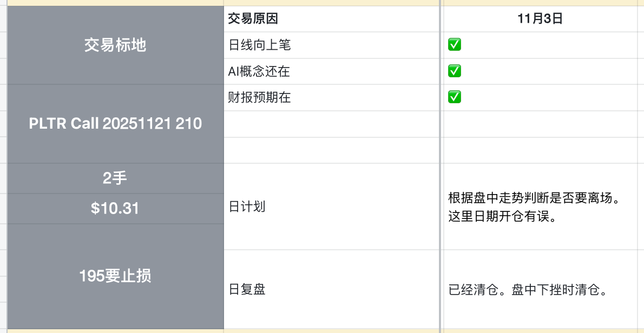Viewport: 644px width, 333px height.
Task: Click the empty cell below 财报预期在
Action: point(332,124)
